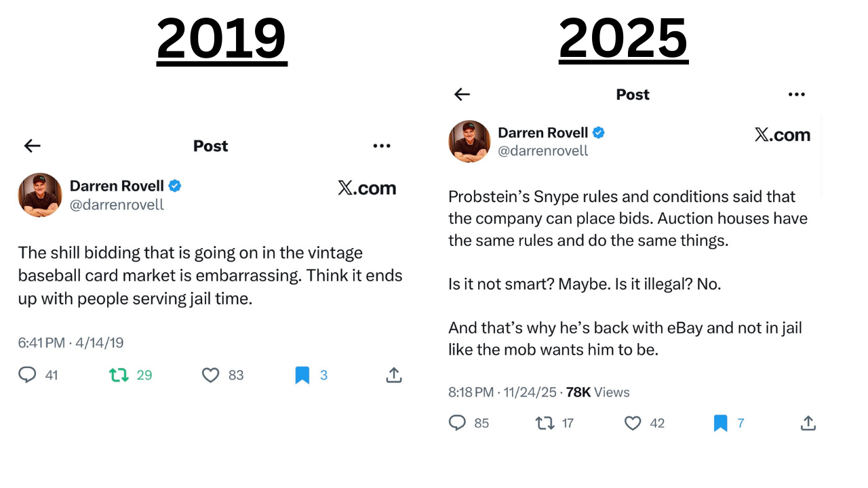Like the 2025 Probstein post

633,424
